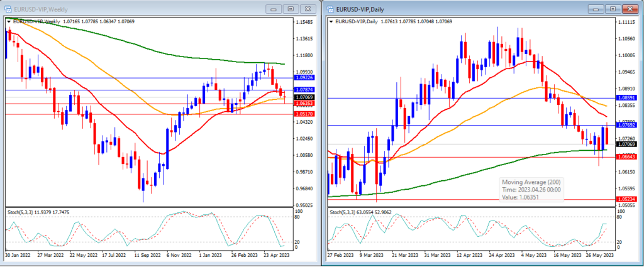Maximize the Weekly chart window
Image resolution: width=644 pixels, height=267 pixels.
(291, 9)
